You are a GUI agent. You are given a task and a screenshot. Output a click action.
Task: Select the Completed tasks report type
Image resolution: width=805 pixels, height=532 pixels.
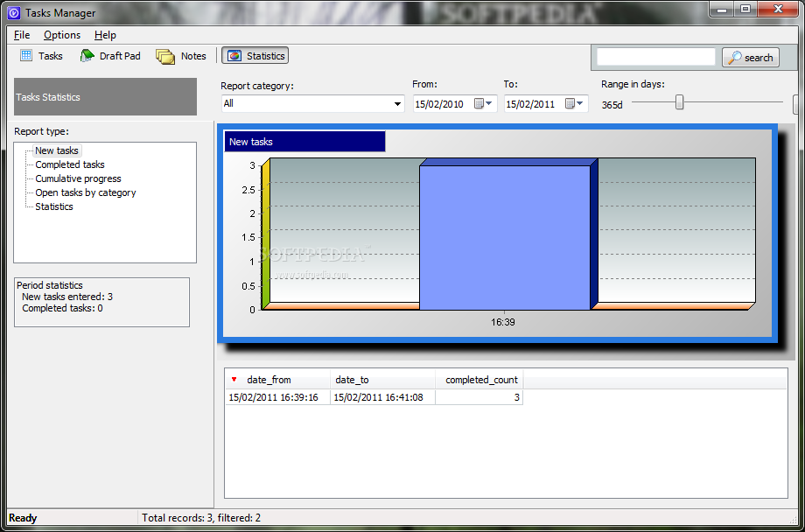(70, 164)
